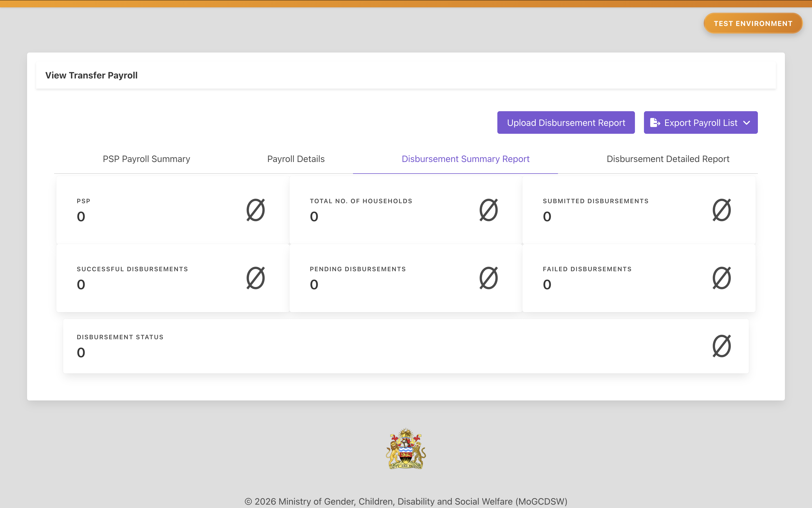Click the Pending Disbursements value 0

pyautogui.click(x=314, y=284)
